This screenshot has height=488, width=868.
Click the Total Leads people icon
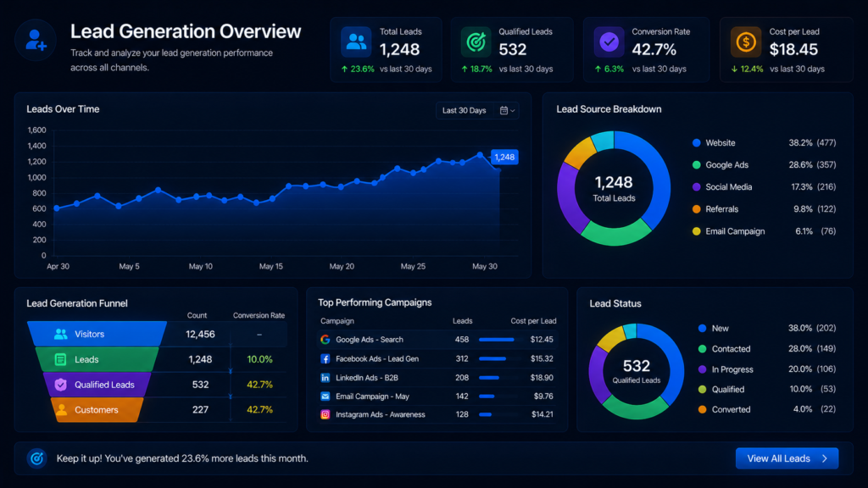point(355,42)
